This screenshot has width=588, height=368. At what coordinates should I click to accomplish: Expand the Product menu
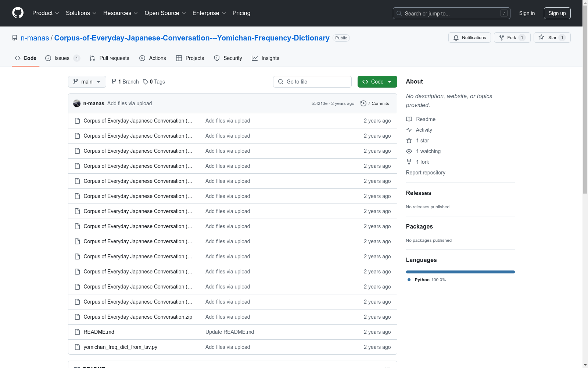(x=46, y=13)
